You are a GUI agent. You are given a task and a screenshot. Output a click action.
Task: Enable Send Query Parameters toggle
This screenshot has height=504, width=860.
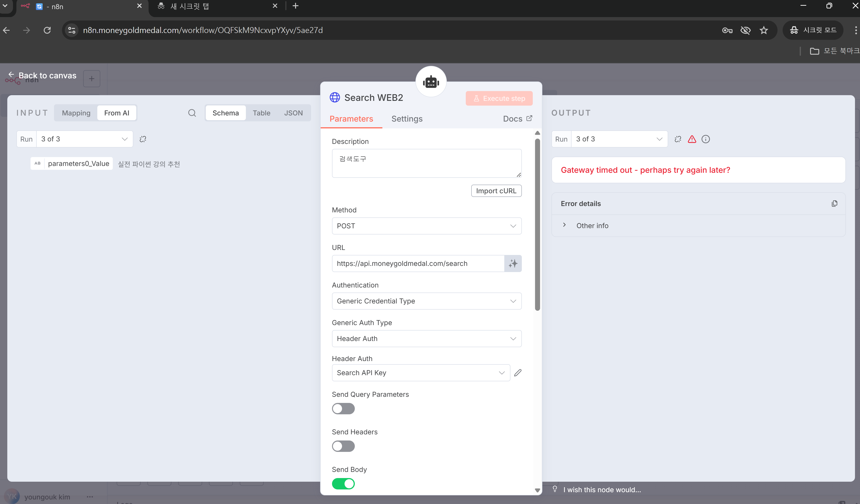pos(343,409)
